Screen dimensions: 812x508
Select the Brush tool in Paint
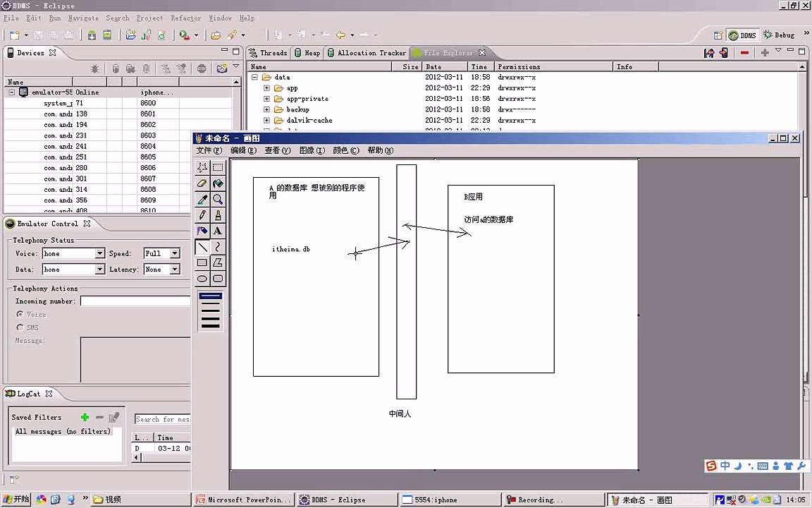[218, 214]
